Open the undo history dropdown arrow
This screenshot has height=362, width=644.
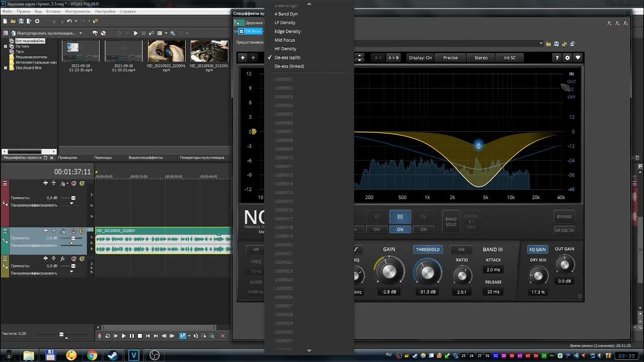pyautogui.click(x=76, y=21)
